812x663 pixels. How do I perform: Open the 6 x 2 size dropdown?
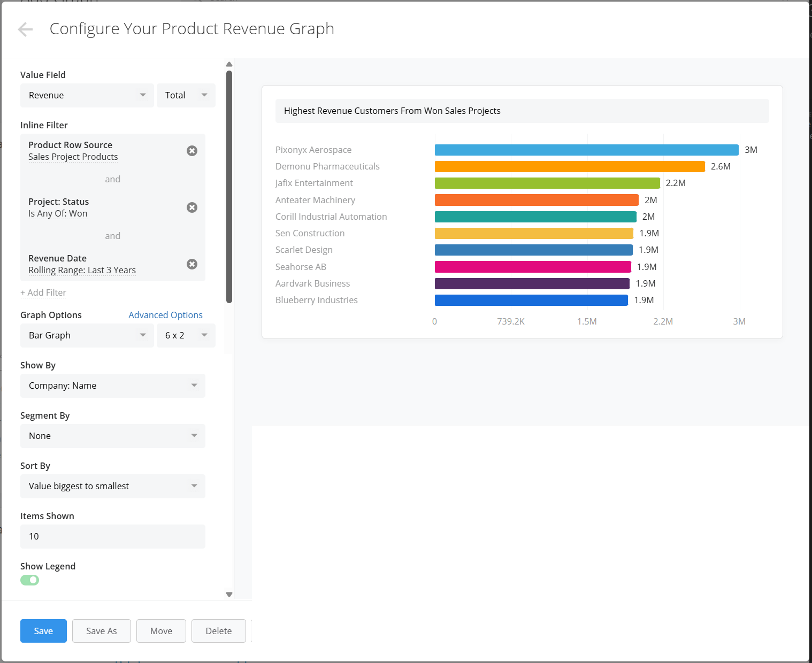point(186,335)
